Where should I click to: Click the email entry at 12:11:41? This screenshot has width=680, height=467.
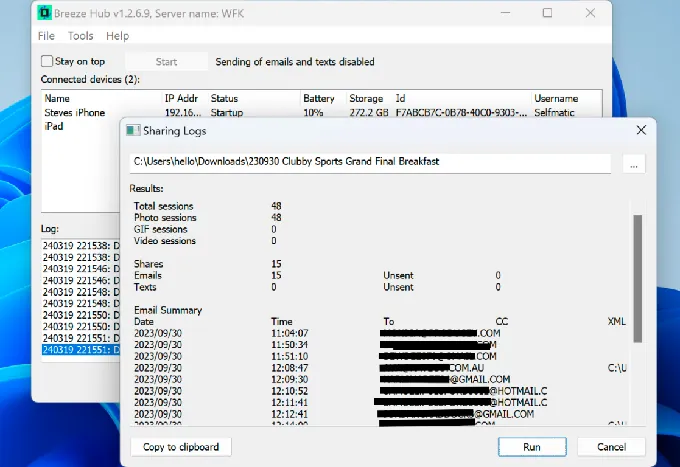(340, 402)
